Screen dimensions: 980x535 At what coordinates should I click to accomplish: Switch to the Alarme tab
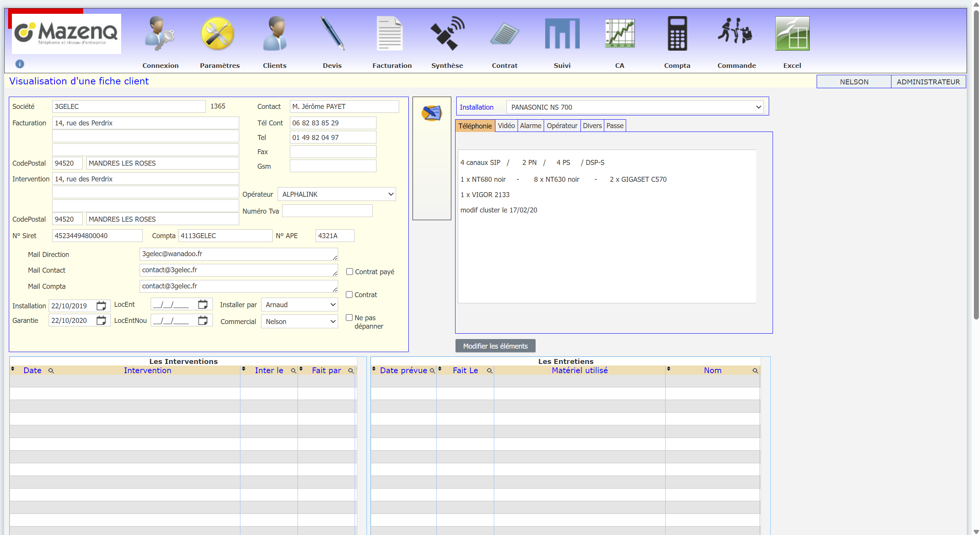click(531, 126)
